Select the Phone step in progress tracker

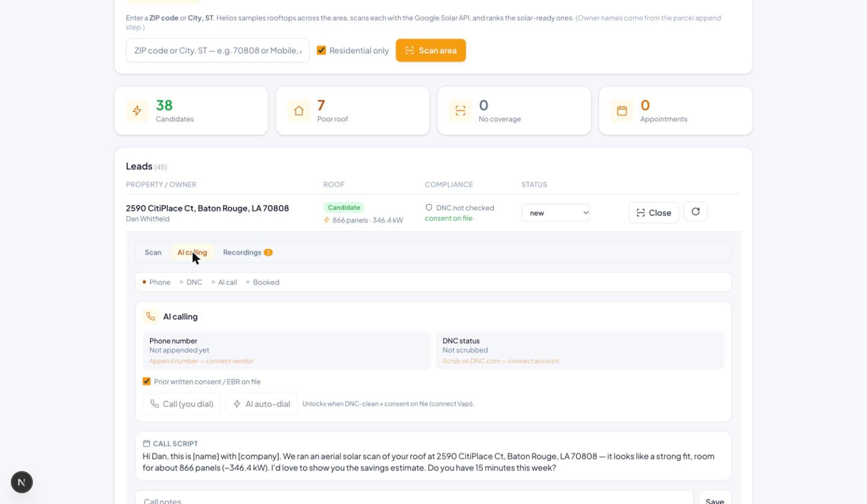[157, 282]
